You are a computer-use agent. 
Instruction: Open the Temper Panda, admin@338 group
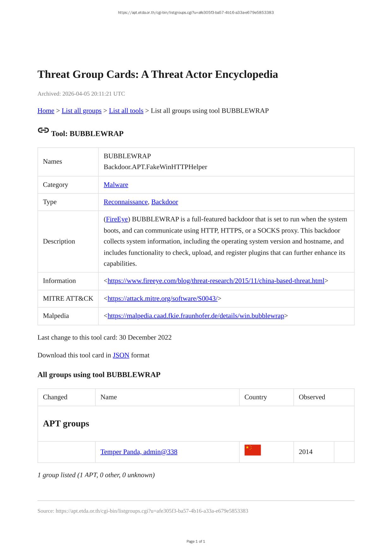[139, 452]
